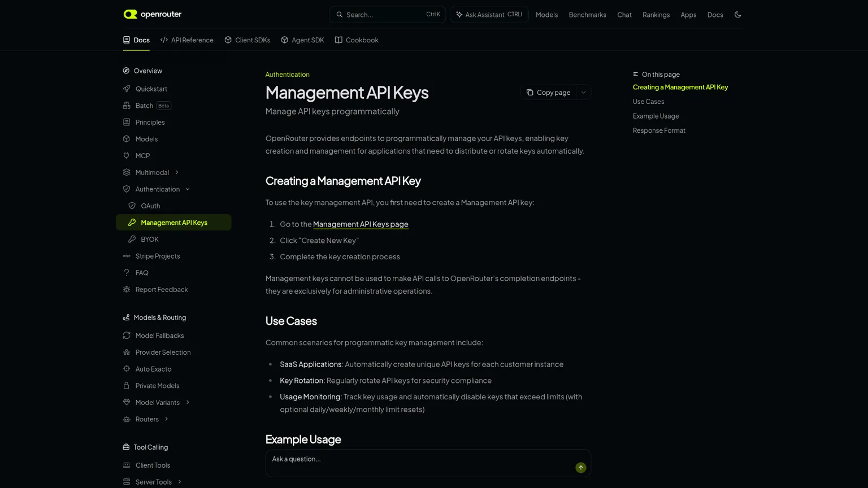Screen dimensions: 868x488
Task: Click the Authentication breadcrumb link
Action: (287, 75)
